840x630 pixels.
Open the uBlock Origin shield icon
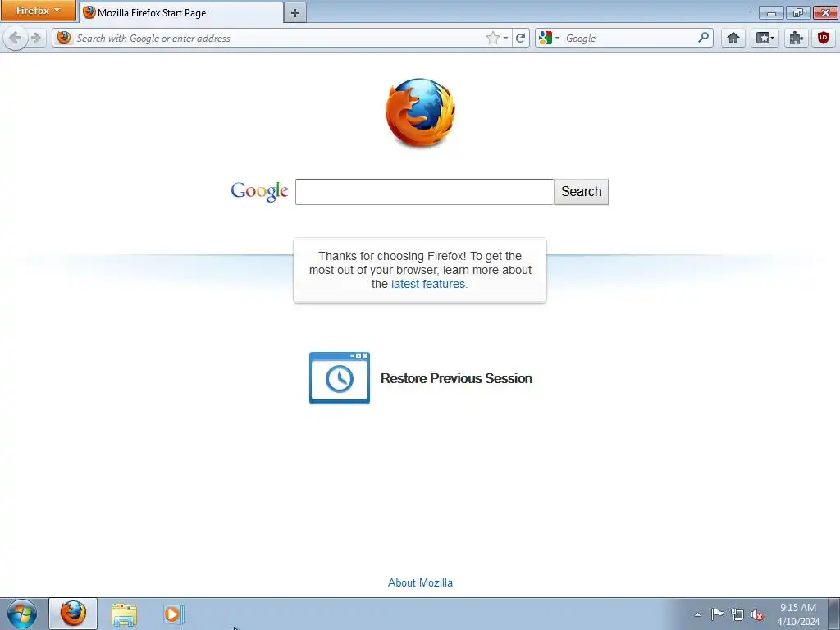(x=824, y=38)
